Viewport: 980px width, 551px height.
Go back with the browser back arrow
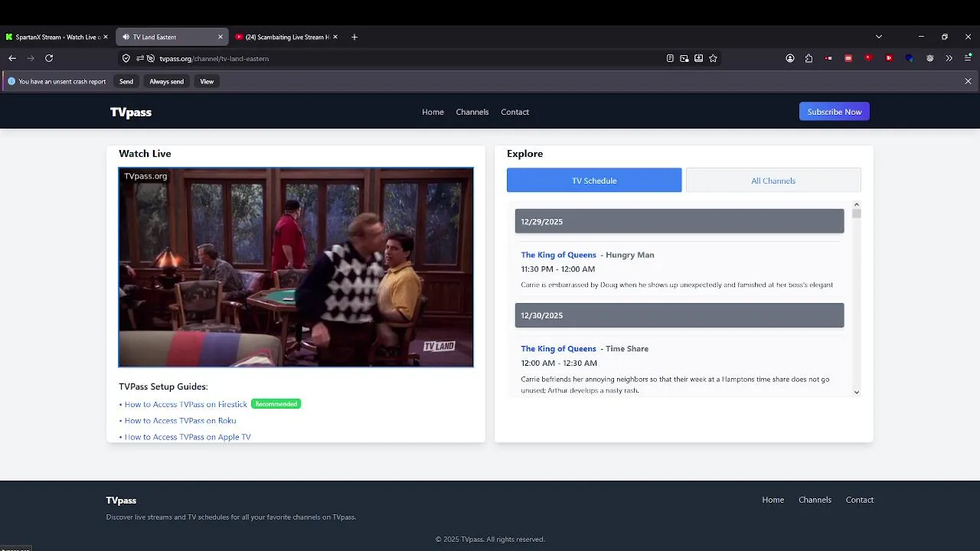coord(12,58)
